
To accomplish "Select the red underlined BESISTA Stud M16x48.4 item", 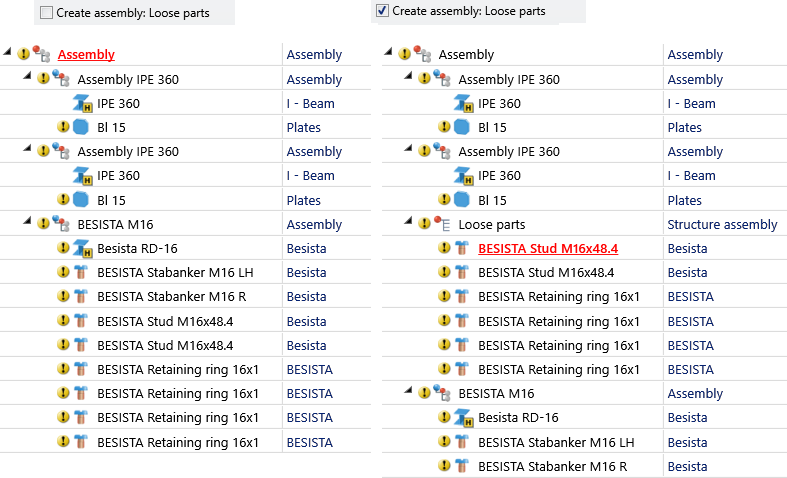I will 548,249.
